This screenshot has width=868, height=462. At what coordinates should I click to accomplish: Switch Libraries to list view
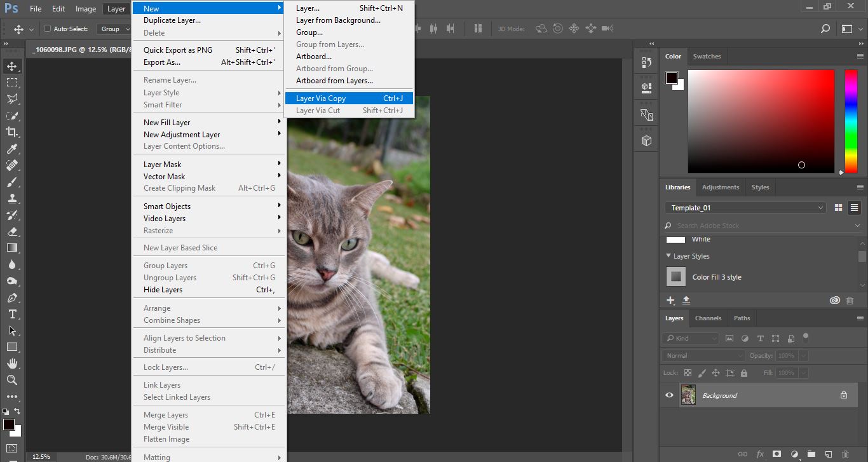(x=854, y=208)
